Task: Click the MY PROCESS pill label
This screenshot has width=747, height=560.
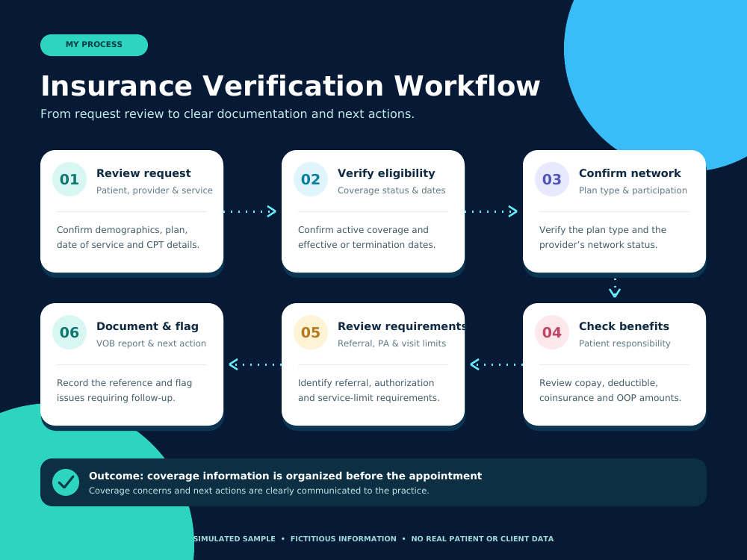Action: pyautogui.click(x=94, y=45)
